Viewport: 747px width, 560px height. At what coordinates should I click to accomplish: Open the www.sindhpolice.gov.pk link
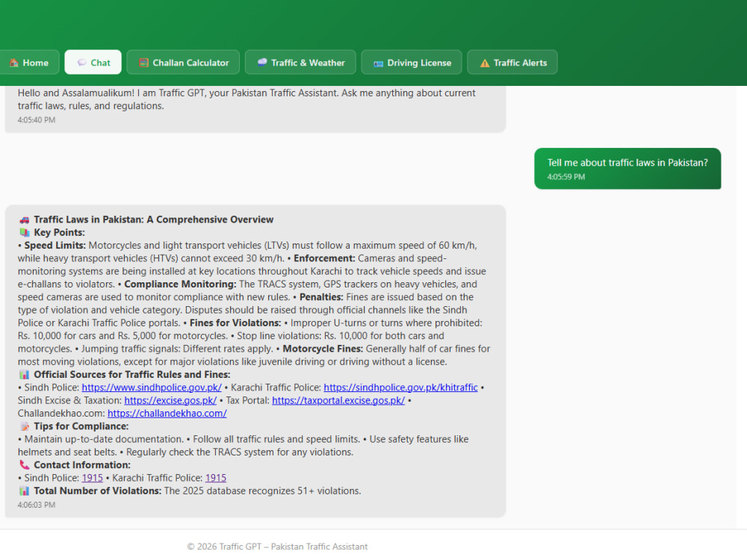pyautogui.click(x=152, y=387)
